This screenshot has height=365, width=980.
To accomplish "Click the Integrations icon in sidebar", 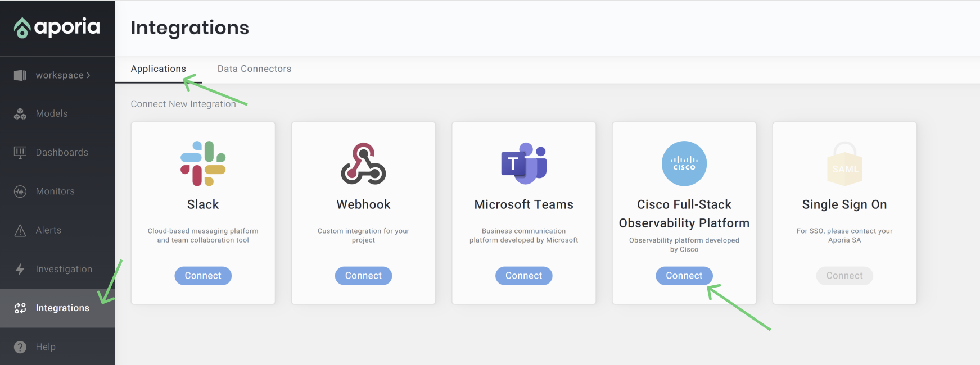I will pyautogui.click(x=20, y=308).
